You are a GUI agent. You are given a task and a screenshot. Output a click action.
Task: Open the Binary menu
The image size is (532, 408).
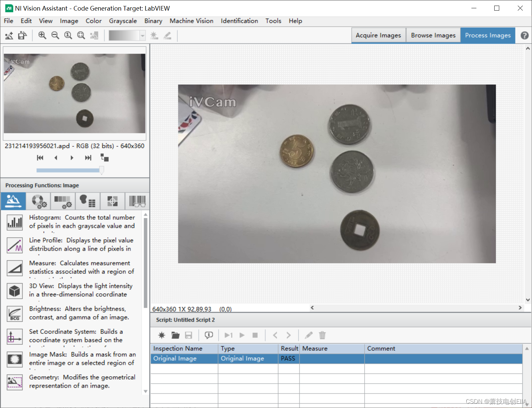click(x=153, y=21)
